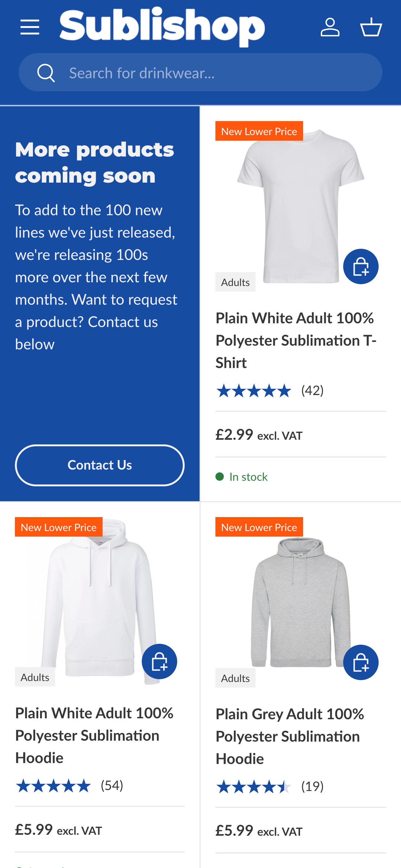The height and width of the screenshot is (868, 401).
Task: Click the Contact Us button
Action: click(99, 465)
